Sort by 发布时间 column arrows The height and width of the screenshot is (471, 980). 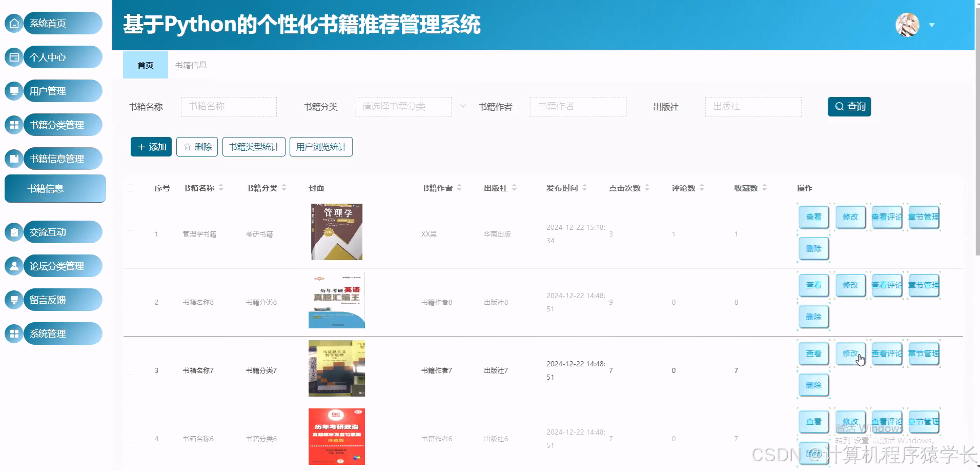(x=584, y=188)
